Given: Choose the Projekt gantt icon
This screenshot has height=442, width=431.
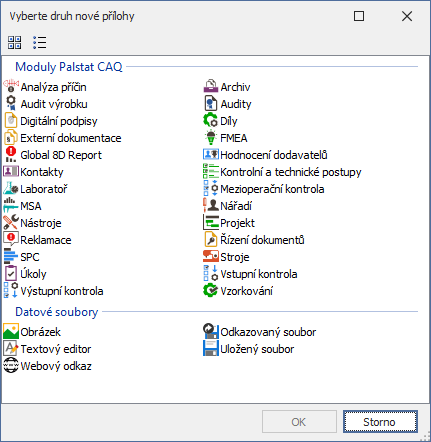Looking at the screenshot, I should pyautogui.click(x=211, y=223).
